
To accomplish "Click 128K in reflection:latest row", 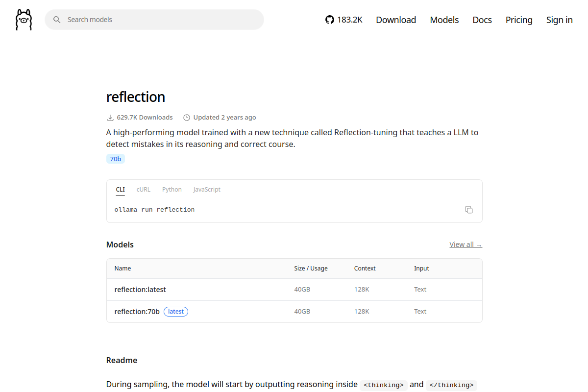I will [x=362, y=290].
